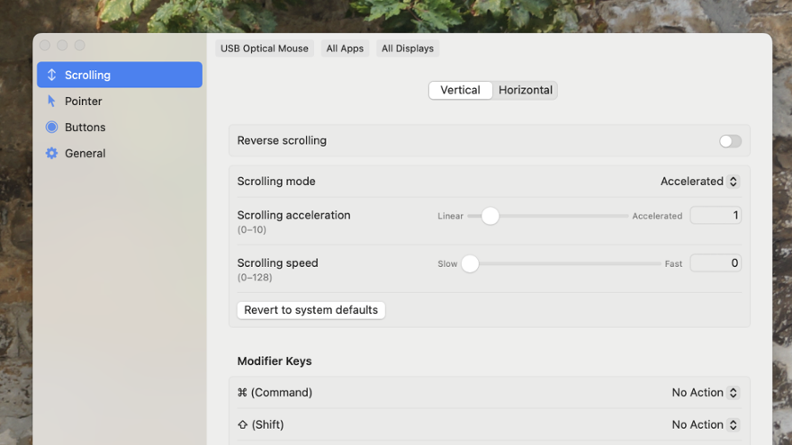The width and height of the screenshot is (792, 445).
Task: Click the Scrolling speed slider handle
Action: (470, 264)
